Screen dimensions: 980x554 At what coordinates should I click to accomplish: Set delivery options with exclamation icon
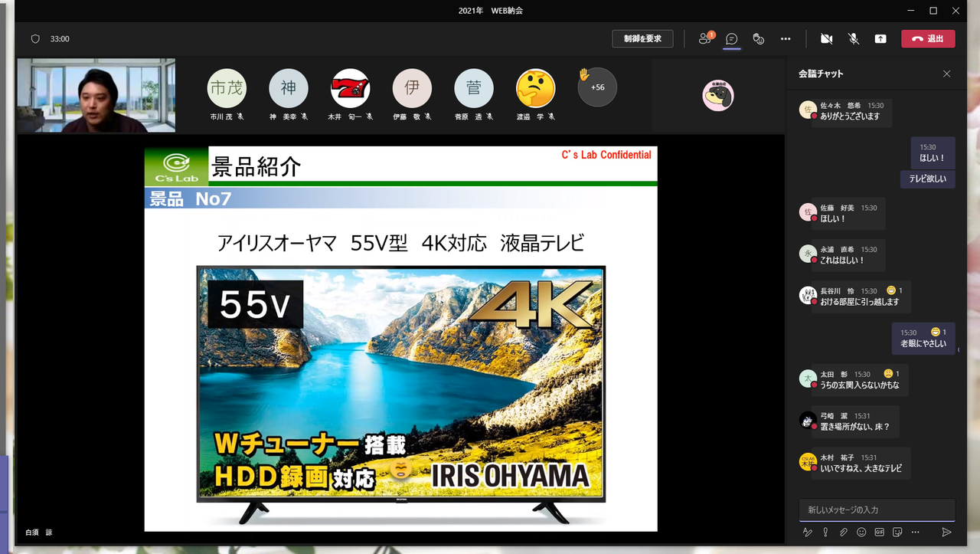[825, 532]
